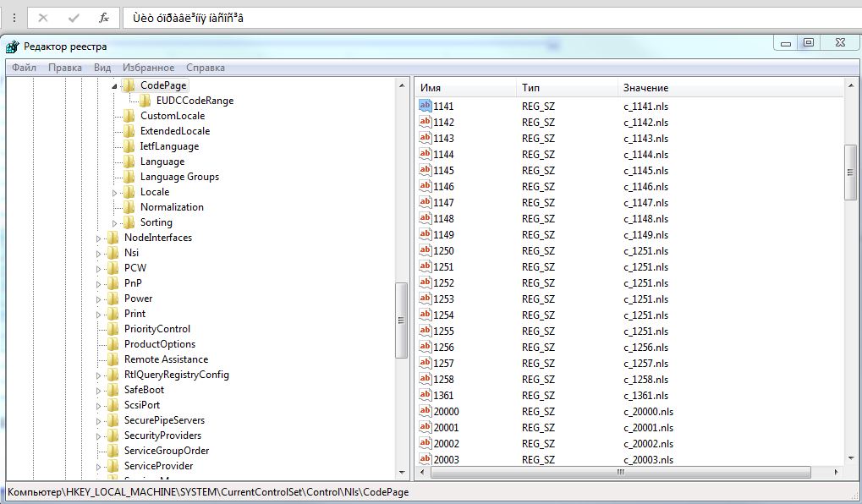Select the string icon of value 1251
The width and height of the screenshot is (862, 504).
click(426, 267)
